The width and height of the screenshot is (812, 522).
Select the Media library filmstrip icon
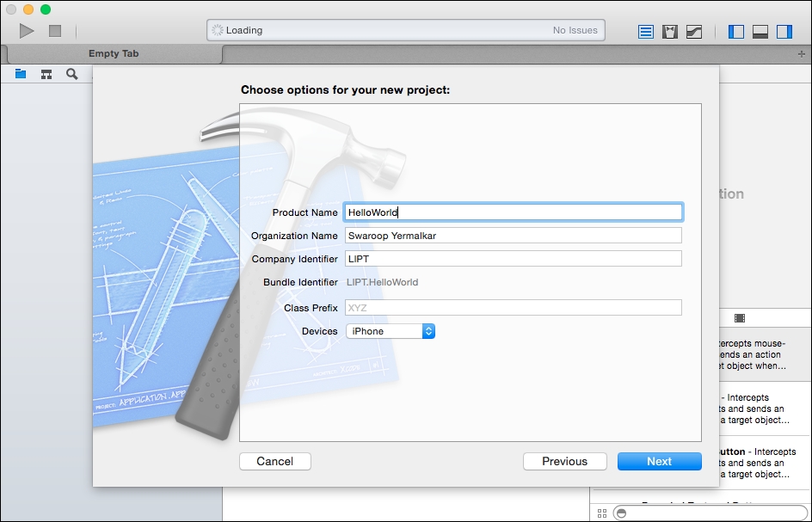click(740, 318)
